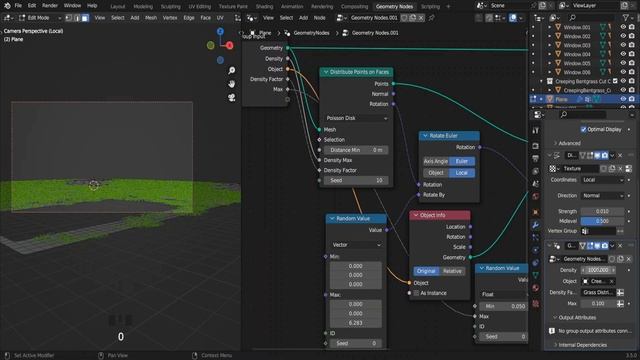Switch to the Scripting workspace tab
The width and height of the screenshot is (640, 360).
click(x=430, y=7)
